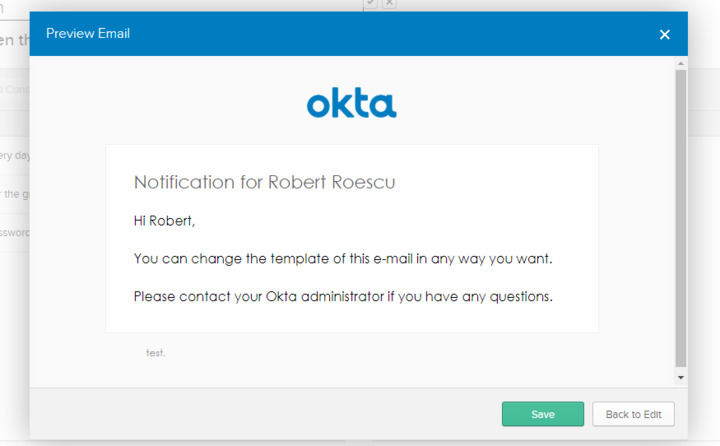Image resolution: width=720 pixels, height=446 pixels.
Task: Click the small checkmark icon behind dialog
Action: pyautogui.click(x=370, y=3)
